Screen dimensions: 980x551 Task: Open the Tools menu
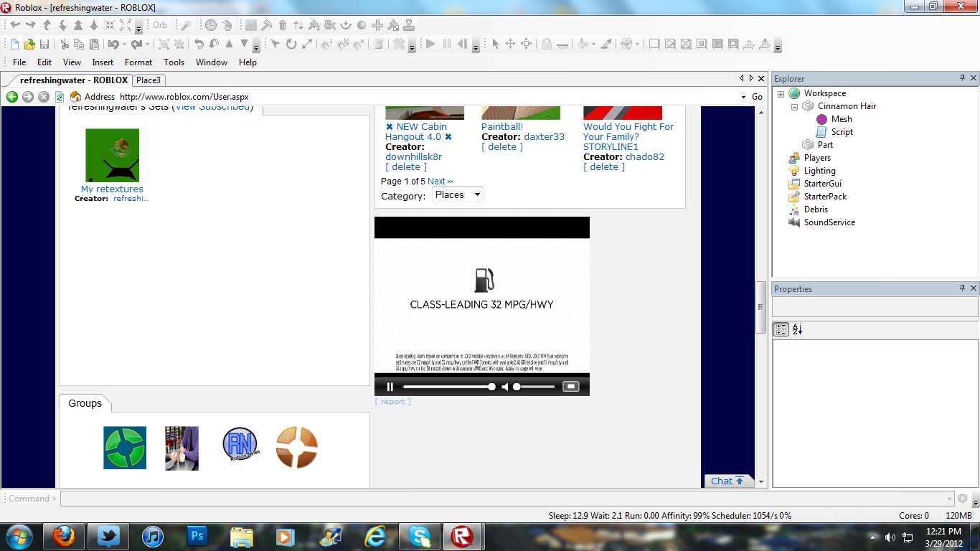[x=174, y=62]
